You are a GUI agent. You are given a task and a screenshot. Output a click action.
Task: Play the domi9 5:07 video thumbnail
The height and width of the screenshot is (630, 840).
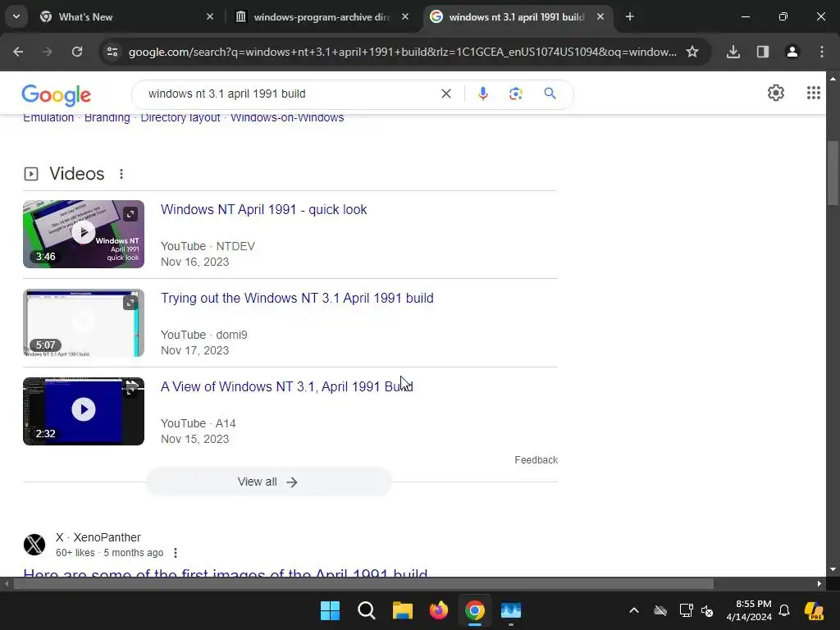click(x=84, y=322)
